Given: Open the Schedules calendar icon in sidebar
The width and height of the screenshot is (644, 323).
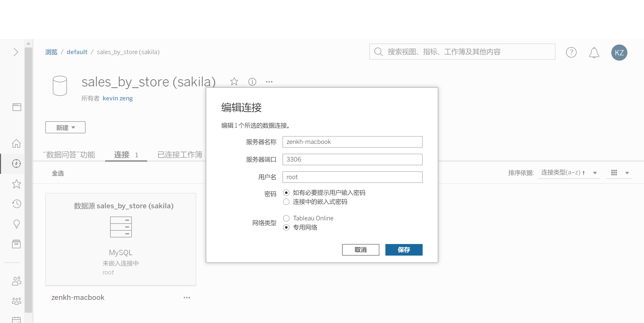Looking at the screenshot, I should point(16,320).
